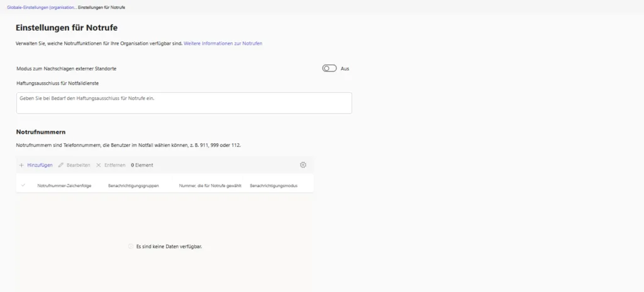Click 'Benachrichtigungsgruppen' column header
This screenshot has width=644, height=292.
click(x=133, y=186)
